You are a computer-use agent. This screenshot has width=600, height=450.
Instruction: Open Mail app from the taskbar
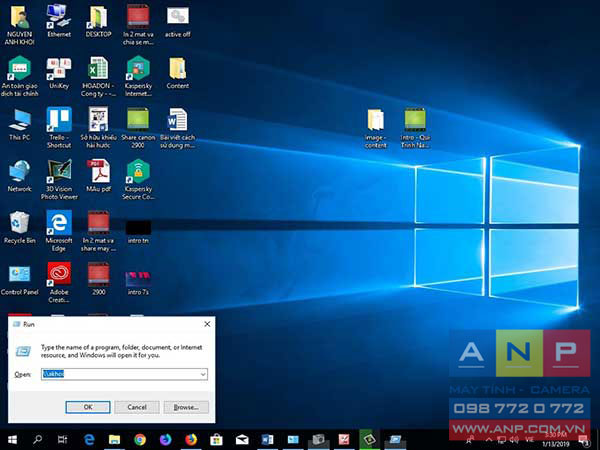(242, 440)
